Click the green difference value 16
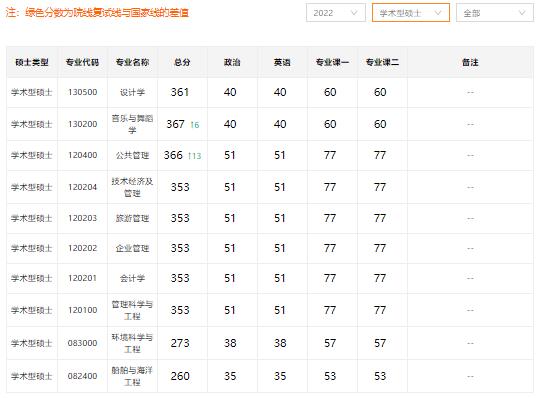 [195, 125]
